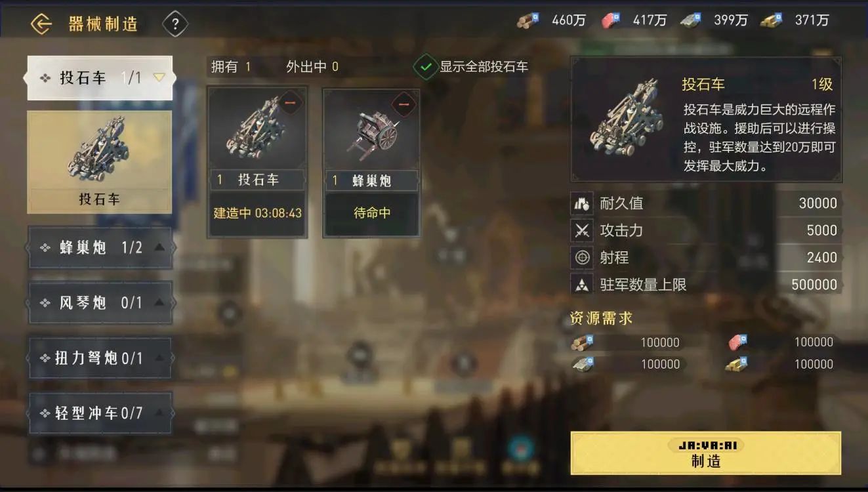The height and width of the screenshot is (492, 868).
Task: Expand the 扭力弩炮 0/1 category
Action: (x=100, y=358)
